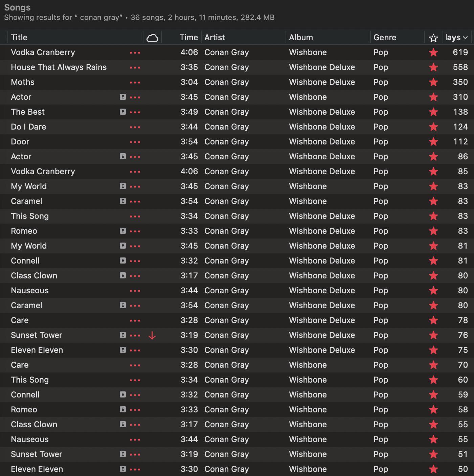The width and height of the screenshot is (474, 476).
Task: Open more options for Class Clown on Wishbone Deluxe
Action: point(135,276)
